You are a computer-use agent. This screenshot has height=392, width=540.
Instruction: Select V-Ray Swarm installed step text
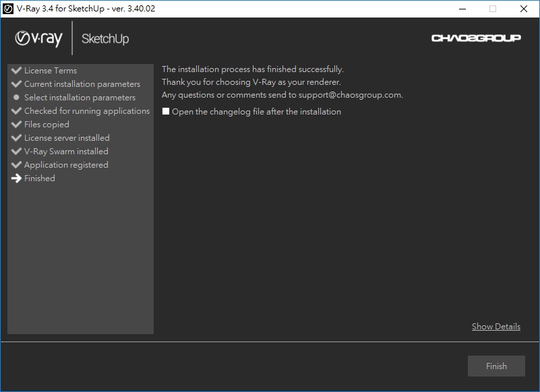tap(66, 151)
